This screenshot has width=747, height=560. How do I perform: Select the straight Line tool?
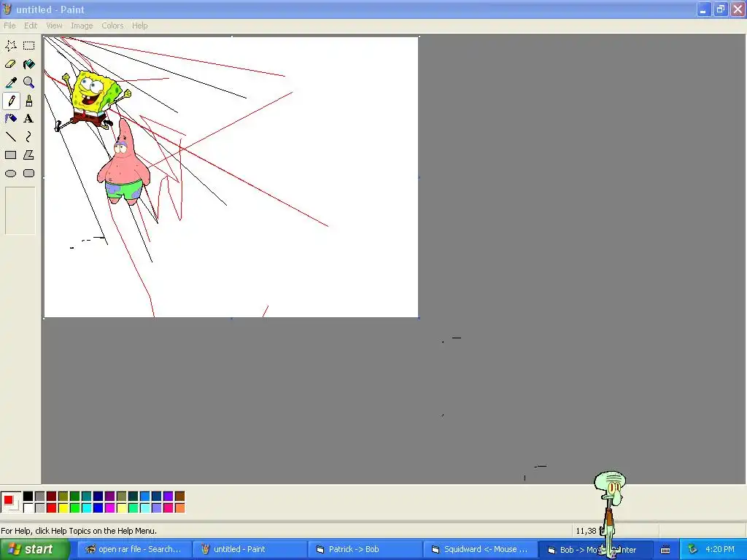click(x=10, y=137)
